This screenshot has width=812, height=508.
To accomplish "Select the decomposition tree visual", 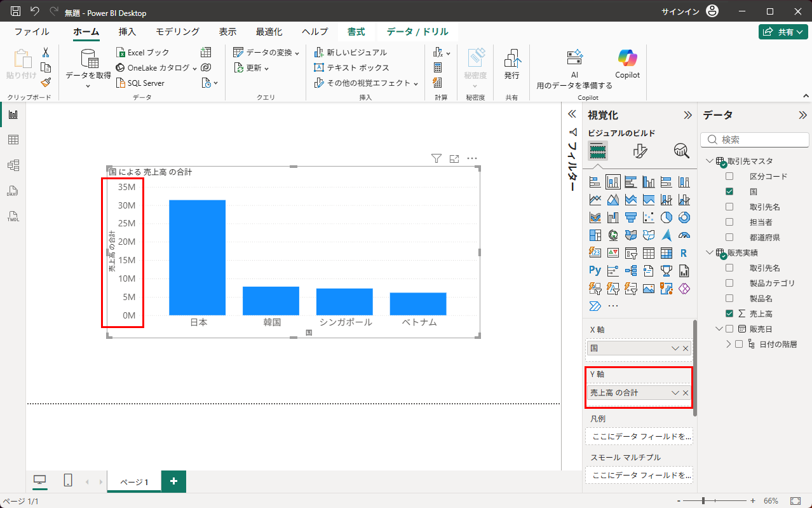I will point(631,270).
